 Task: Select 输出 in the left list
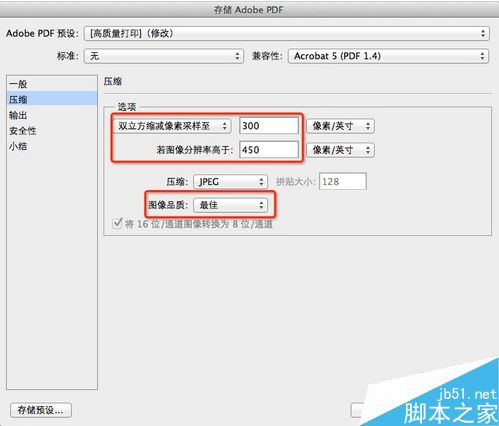(x=52, y=115)
